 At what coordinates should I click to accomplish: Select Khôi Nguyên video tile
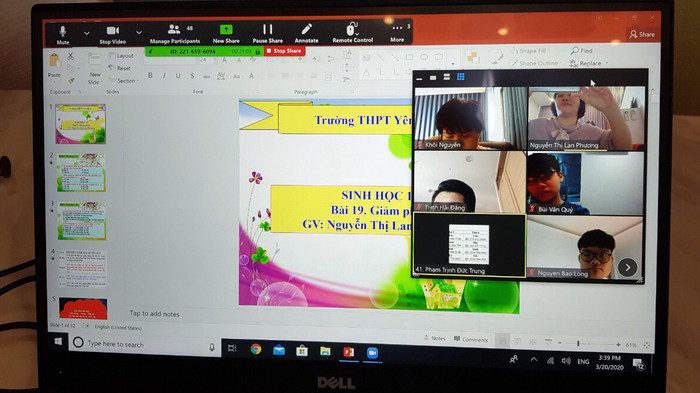coord(470,118)
